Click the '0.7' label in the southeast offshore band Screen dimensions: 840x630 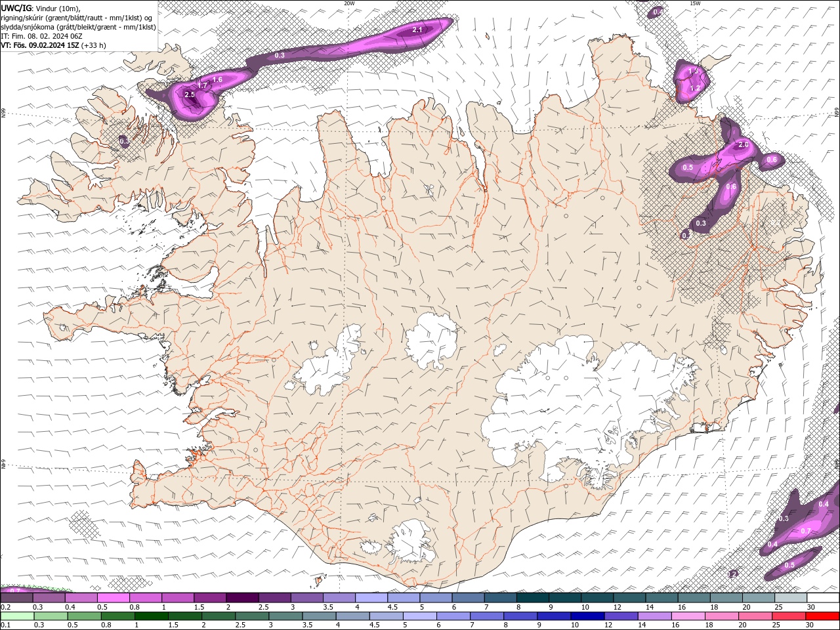tap(807, 531)
